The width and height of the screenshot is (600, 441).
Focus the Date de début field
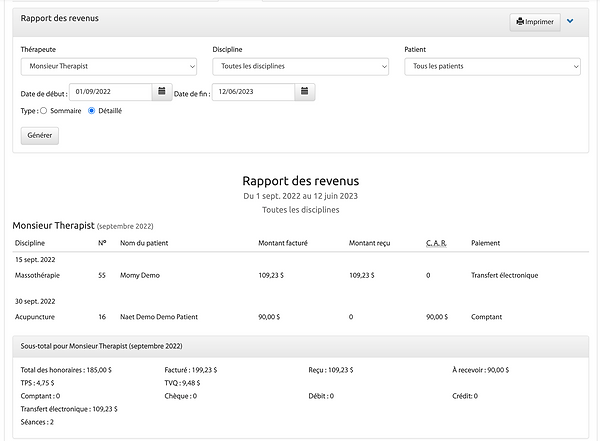point(111,92)
